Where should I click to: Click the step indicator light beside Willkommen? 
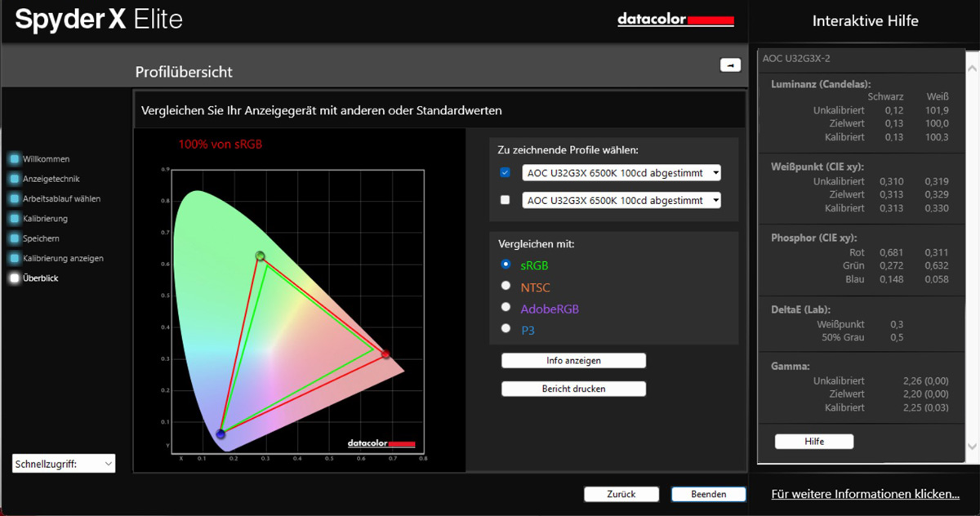(x=14, y=159)
